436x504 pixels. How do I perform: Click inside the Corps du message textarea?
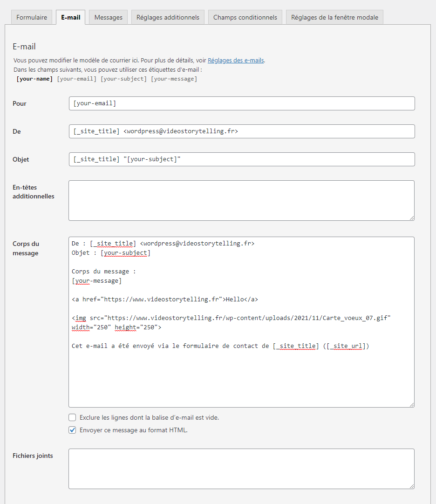coord(241,322)
